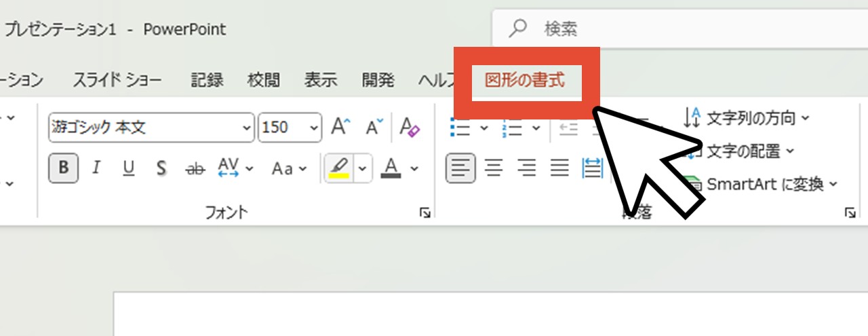The width and height of the screenshot is (868, 336).
Task: Open 文字の配置 text alignment menu
Action: pyautogui.click(x=741, y=151)
